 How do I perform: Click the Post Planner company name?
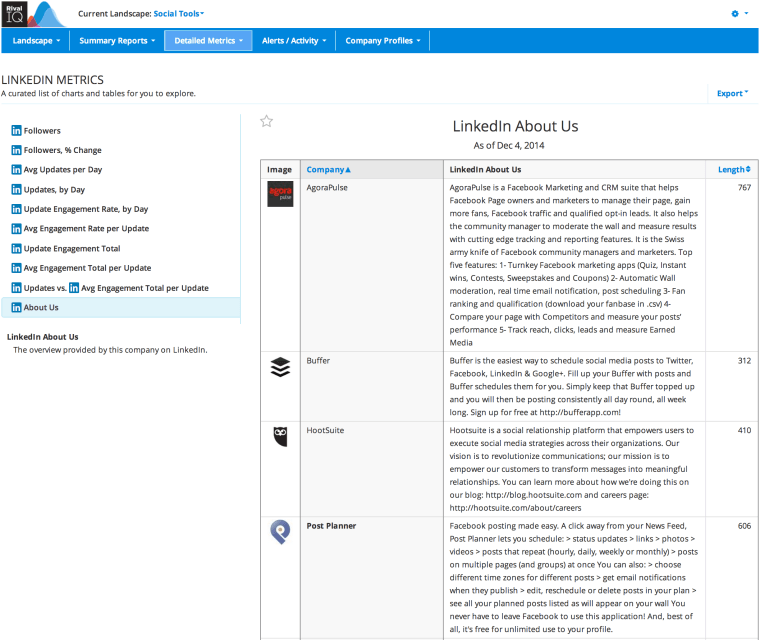(331, 526)
